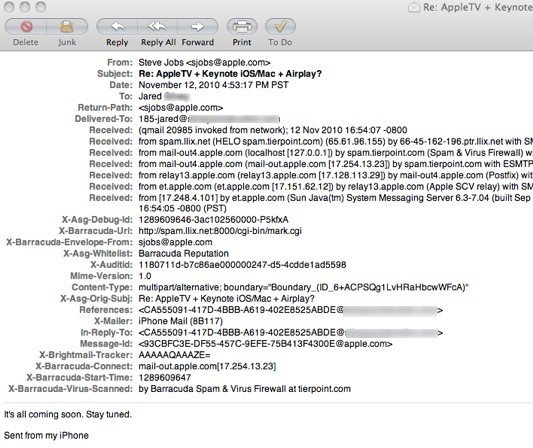The height and width of the screenshot is (448, 533).
Task: Click the subject line text
Action: click(230, 74)
